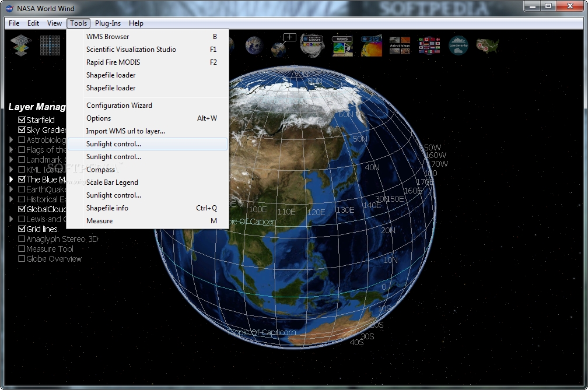Open the WMS toolbar icon

[x=342, y=45]
